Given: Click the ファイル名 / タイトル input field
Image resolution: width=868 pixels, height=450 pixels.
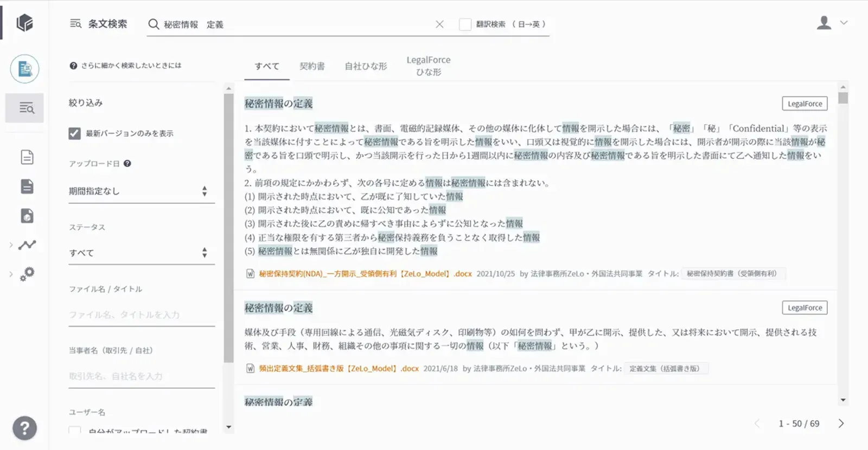Looking at the screenshot, I should 141,315.
